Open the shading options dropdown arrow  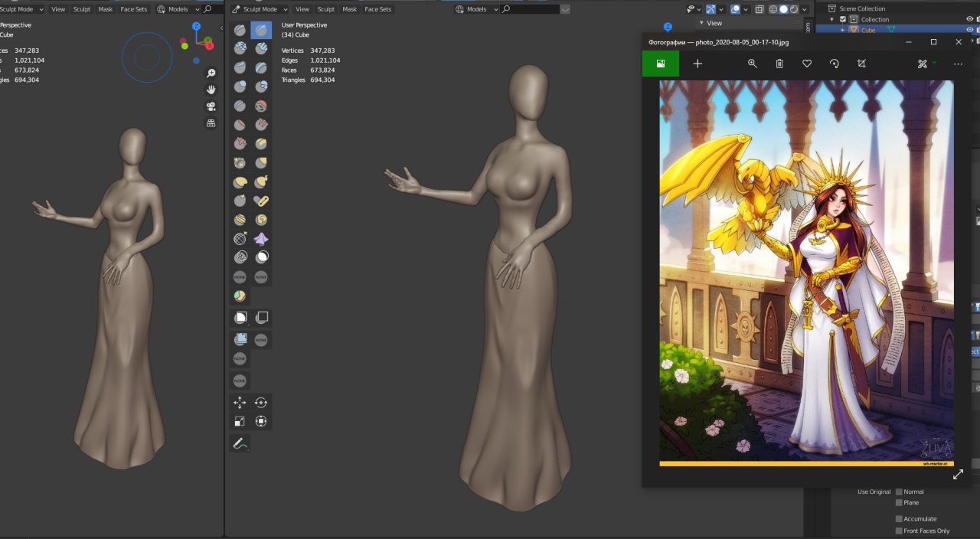pos(804,9)
